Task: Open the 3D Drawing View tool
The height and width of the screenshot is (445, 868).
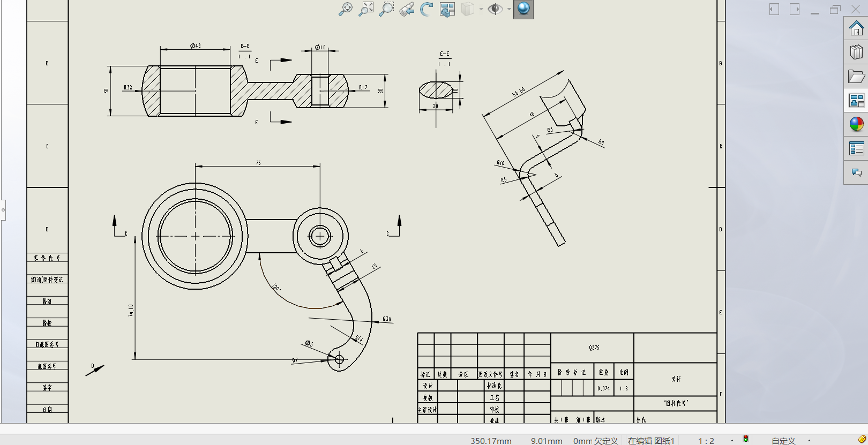Action: coord(447,9)
